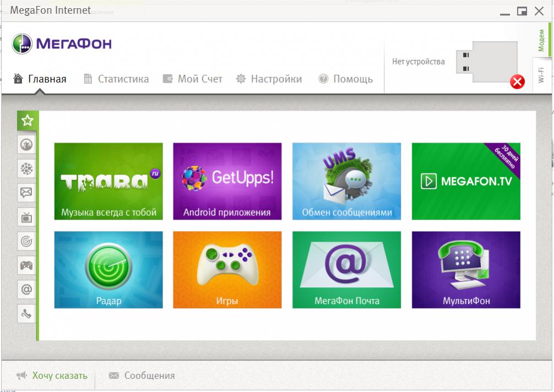This screenshot has height=392, width=554.
Task: Click the Нет устройства status text
Action: click(x=419, y=62)
